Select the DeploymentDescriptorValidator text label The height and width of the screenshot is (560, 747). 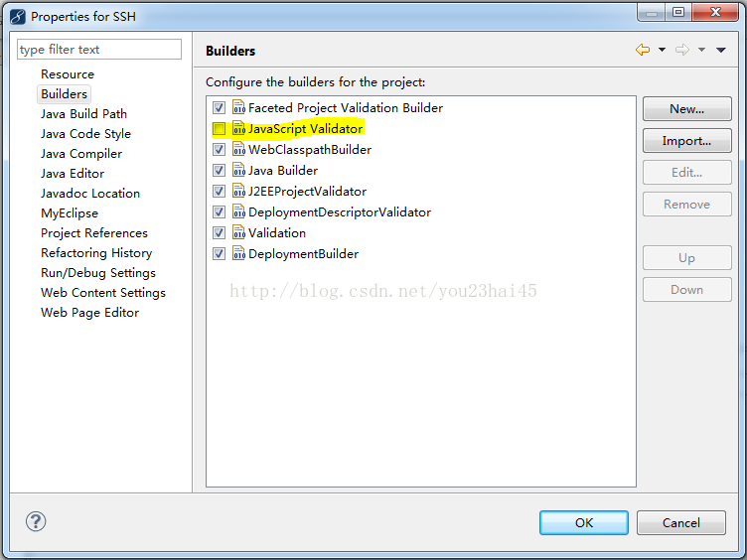340,211
